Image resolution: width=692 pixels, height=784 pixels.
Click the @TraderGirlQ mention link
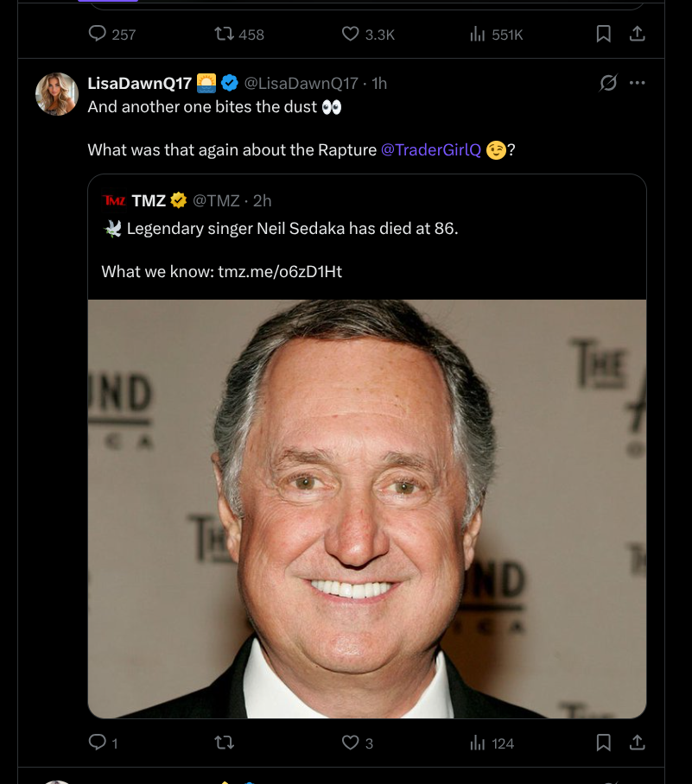pyautogui.click(x=430, y=149)
